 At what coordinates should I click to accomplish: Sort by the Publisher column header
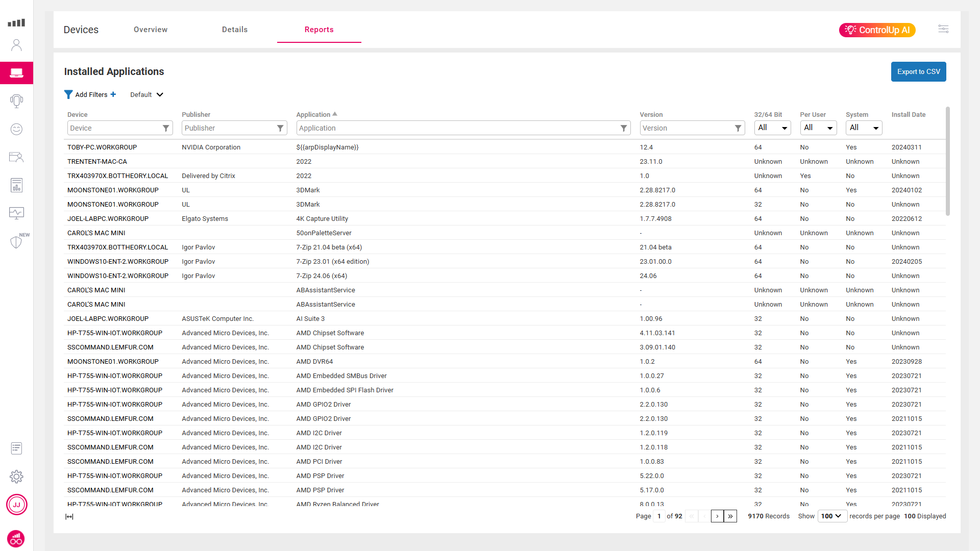click(x=196, y=114)
